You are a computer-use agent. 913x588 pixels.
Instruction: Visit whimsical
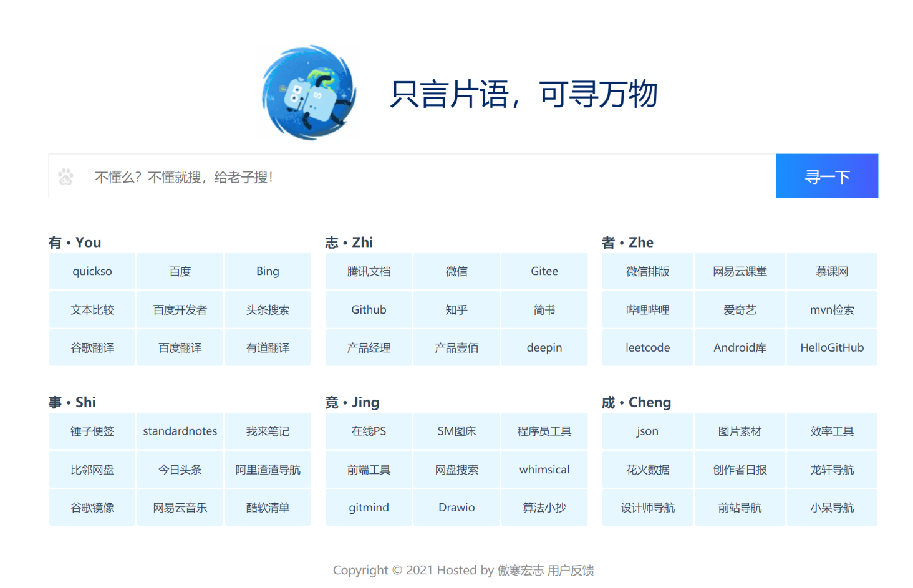544,470
